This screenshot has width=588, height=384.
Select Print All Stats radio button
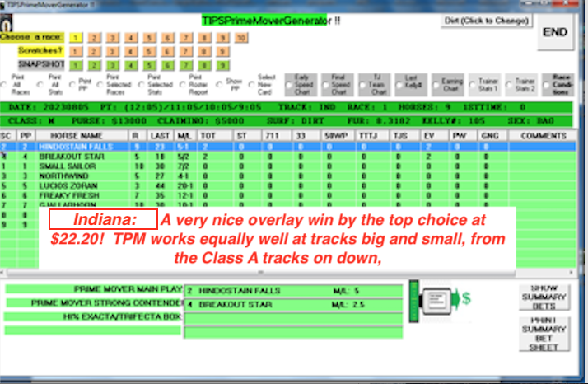pos(40,84)
